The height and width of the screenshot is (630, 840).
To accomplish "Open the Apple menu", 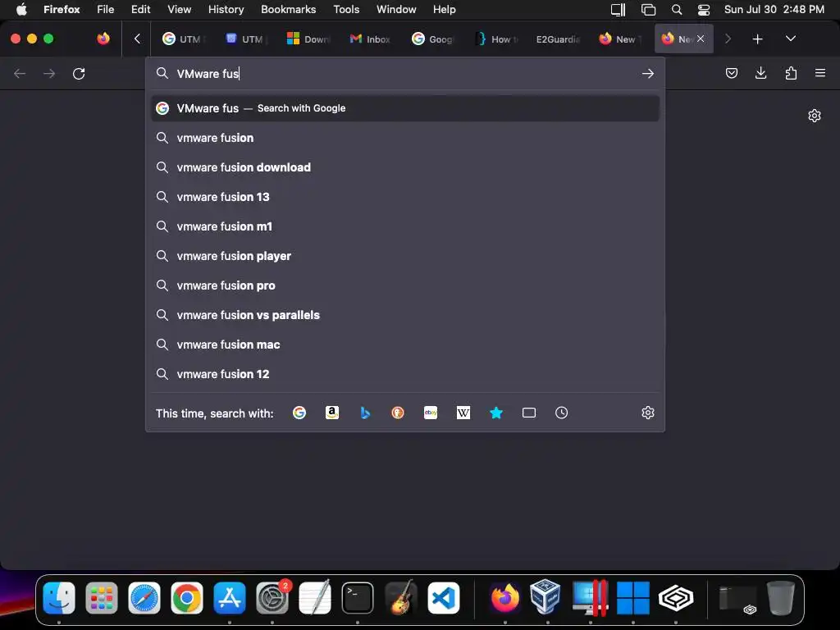I will [21, 10].
